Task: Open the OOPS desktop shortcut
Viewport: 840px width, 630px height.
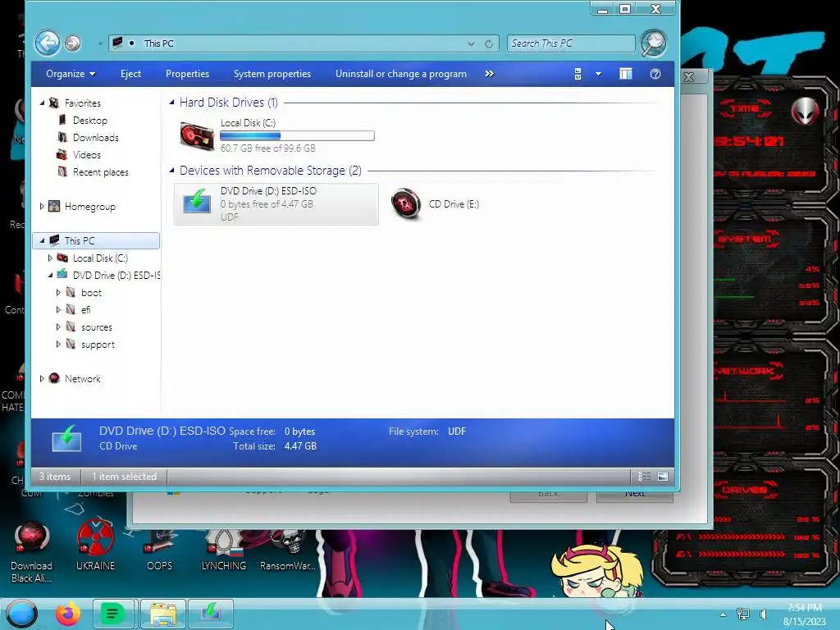Action: 160,546
